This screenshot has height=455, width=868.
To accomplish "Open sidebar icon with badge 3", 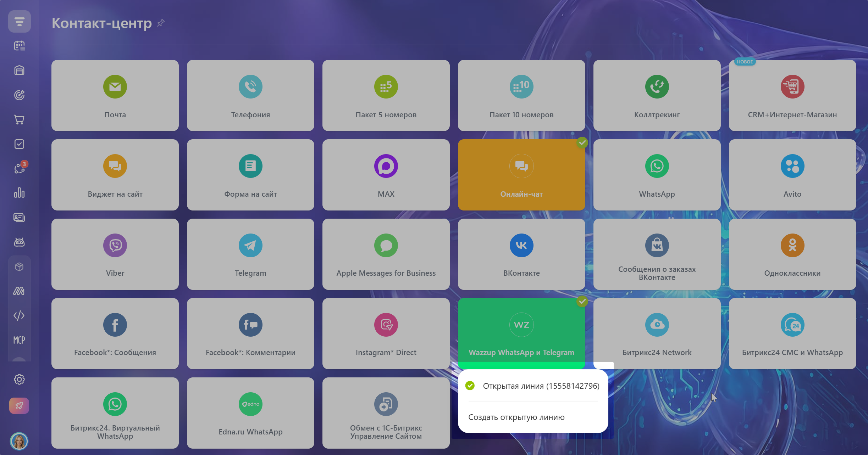I will pyautogui.click(x=20, y=168).
